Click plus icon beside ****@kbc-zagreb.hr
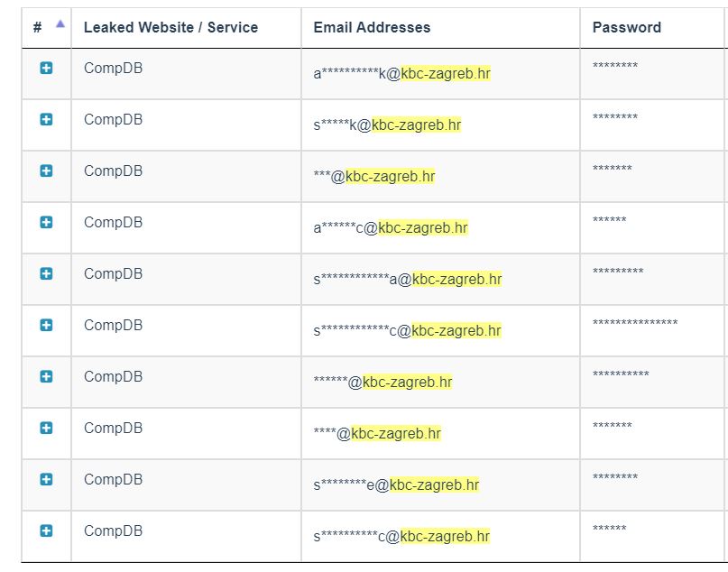Viewport: 728px width, 572px height. tap(46, 428)
